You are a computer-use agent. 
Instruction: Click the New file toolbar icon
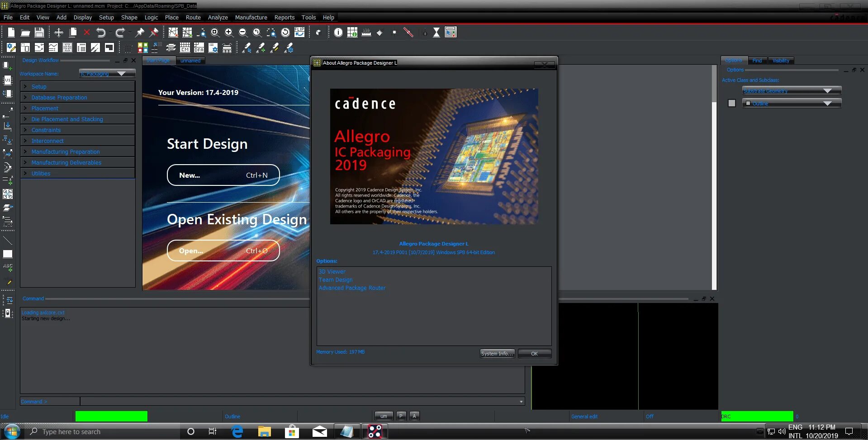coord(11,32)
